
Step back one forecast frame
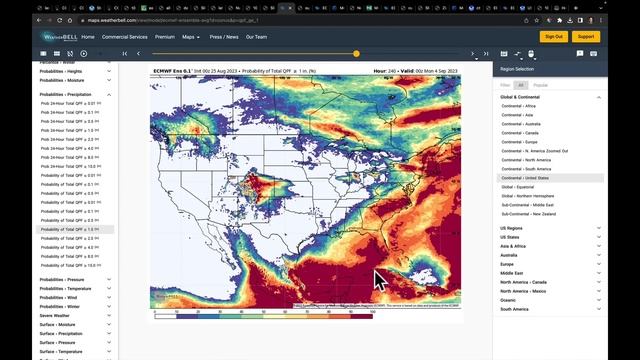pos(138,53)
